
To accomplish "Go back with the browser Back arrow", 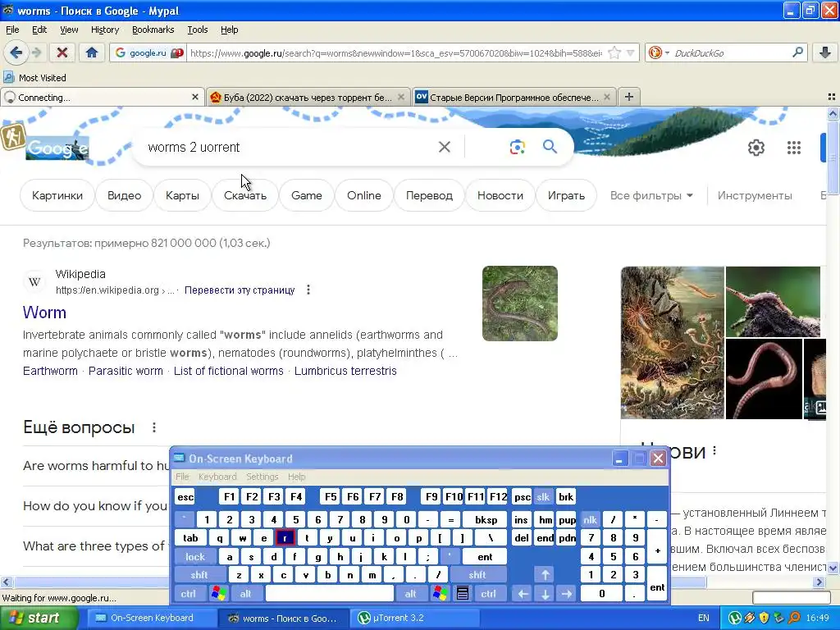I will tap(16, 52).
